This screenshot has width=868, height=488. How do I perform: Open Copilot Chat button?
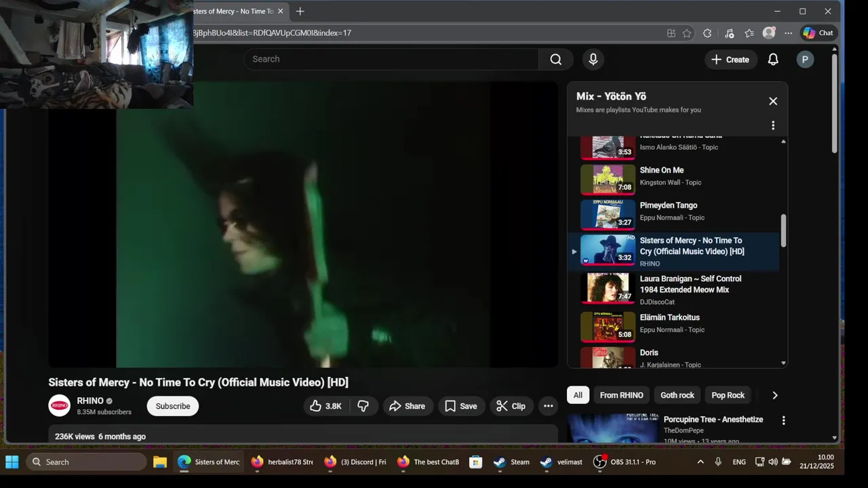point(818,33)
